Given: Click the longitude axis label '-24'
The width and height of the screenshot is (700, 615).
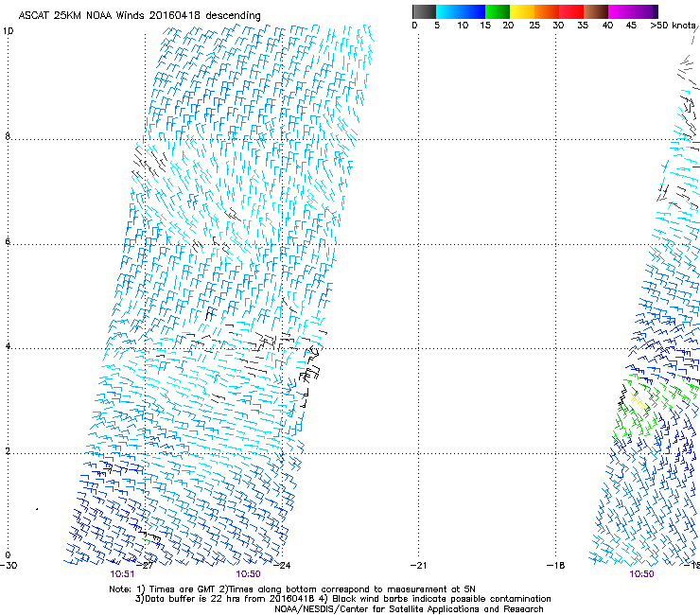Looking at the screenshot, I should pos(282,566).
